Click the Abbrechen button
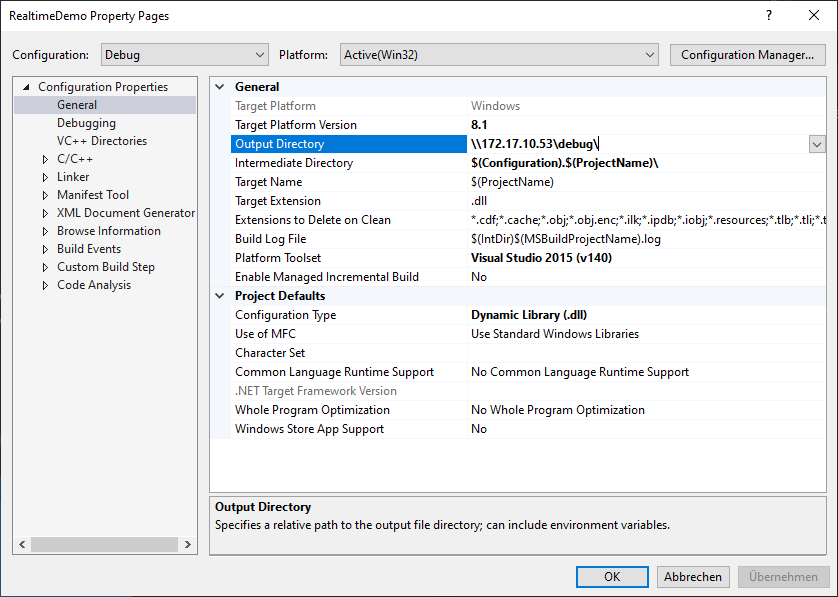Image resolution: width=838 pixels, height=597 pixels. click(x=693, y=576)
